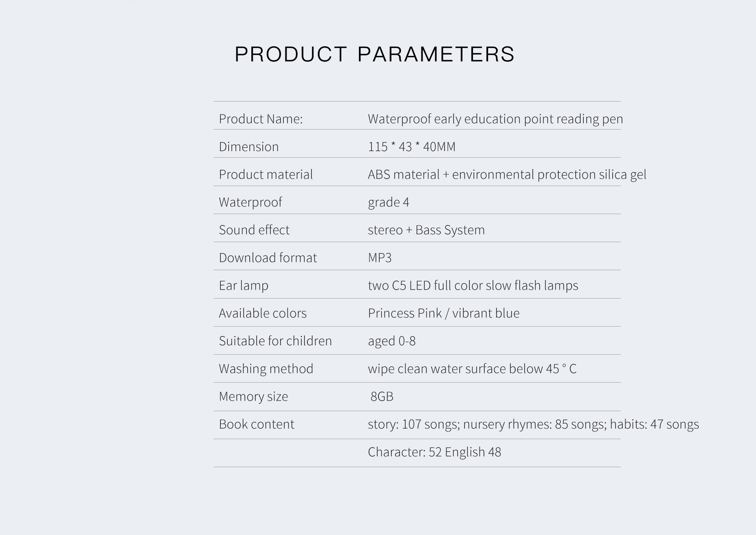Click two C5 LED flash lamps text

pos(473,286)
